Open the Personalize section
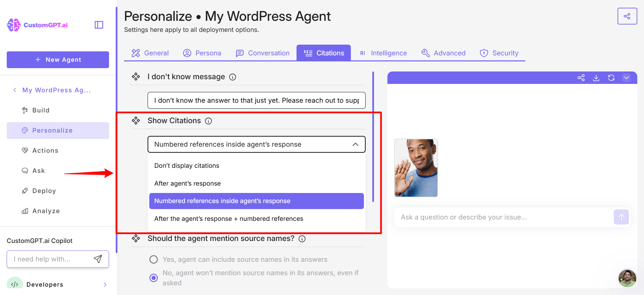644x295 pixels. point(58,130)
